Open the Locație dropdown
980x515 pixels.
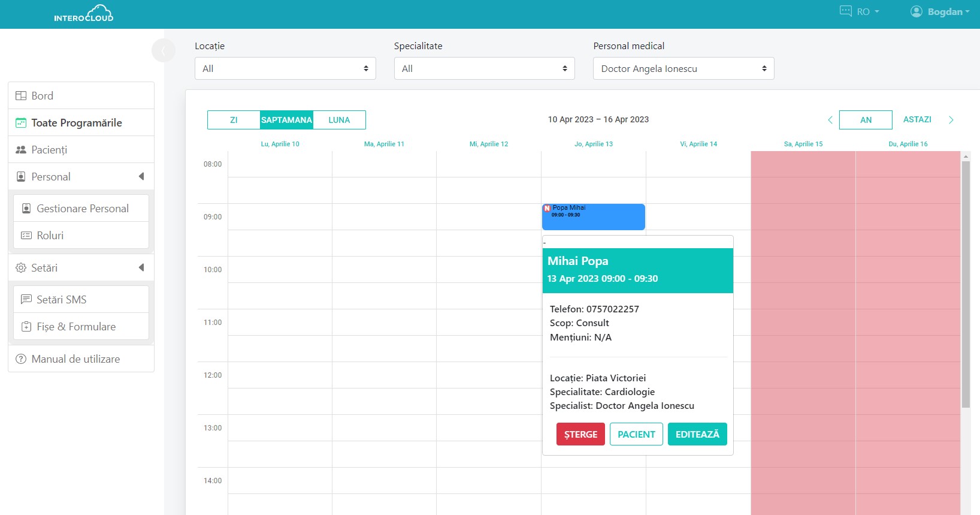tap(285, 69)
